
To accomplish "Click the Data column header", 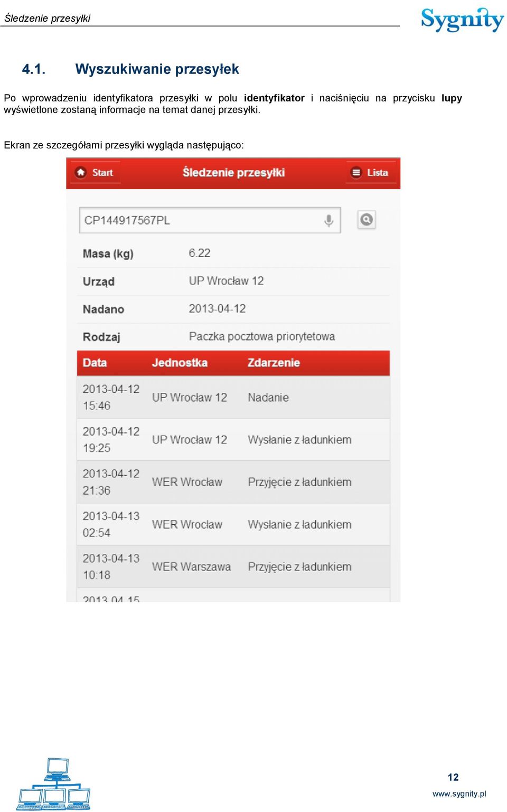I will [x=95, y=363].
